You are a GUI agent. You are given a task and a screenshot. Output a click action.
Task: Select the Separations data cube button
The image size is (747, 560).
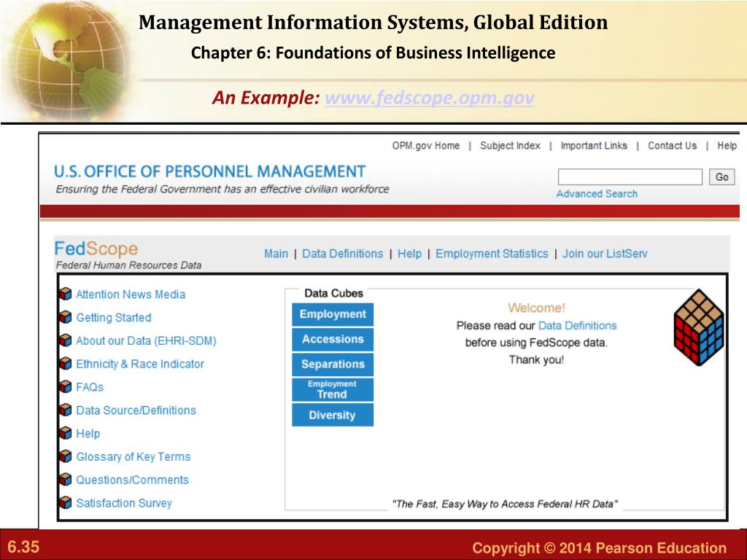[x=333, y=365]
